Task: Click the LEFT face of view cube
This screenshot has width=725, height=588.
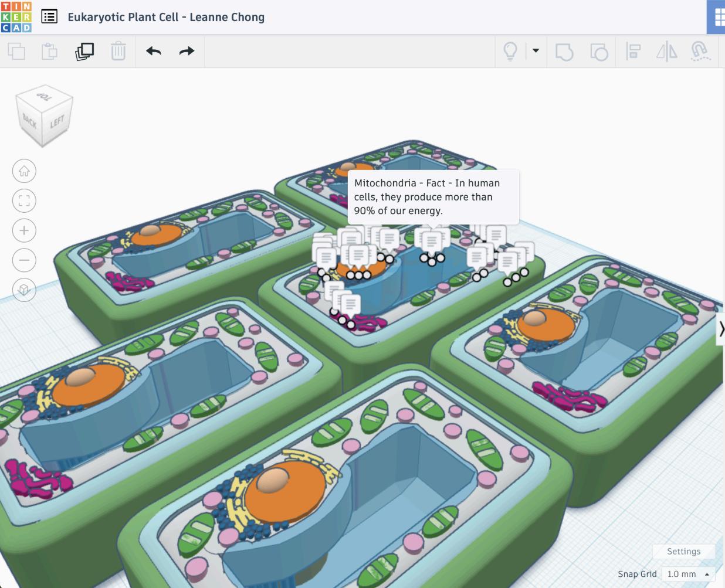Action: tap(57, 123)
